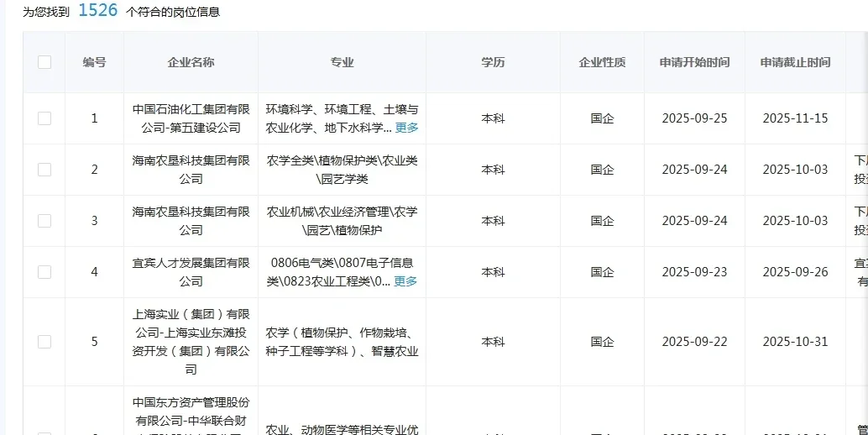Click 本科 in row 1
Viewport: 868px width, 435px height.
[x=493, y=118]
